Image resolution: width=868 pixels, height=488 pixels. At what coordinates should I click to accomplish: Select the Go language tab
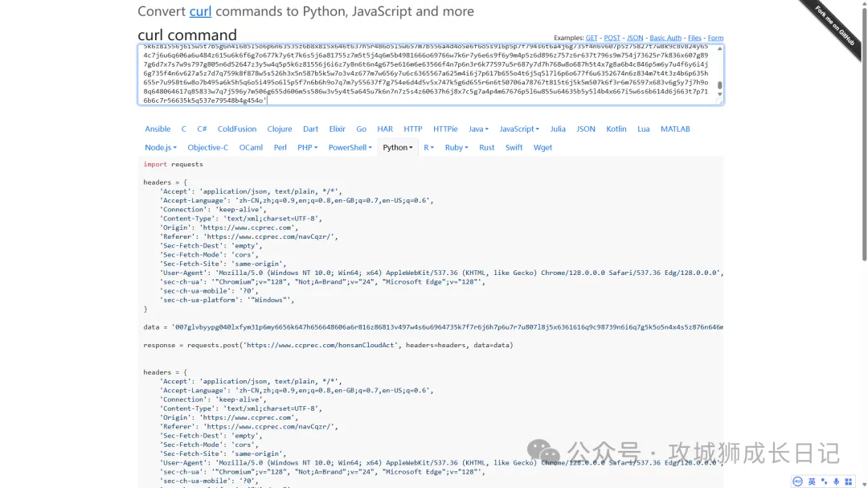point(362,129)
